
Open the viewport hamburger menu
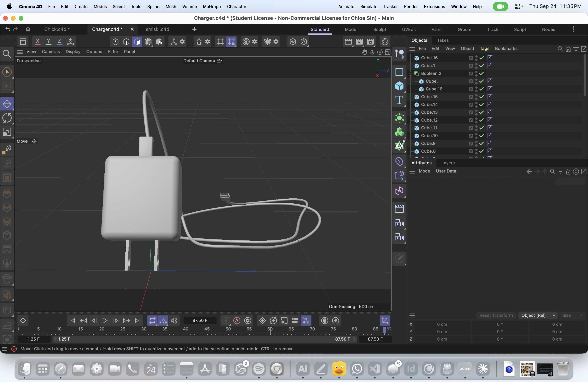tap(20, 52)
